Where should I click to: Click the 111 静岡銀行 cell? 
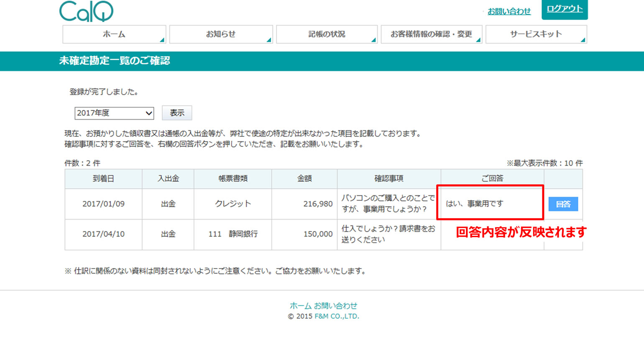(x=233, y=234)
